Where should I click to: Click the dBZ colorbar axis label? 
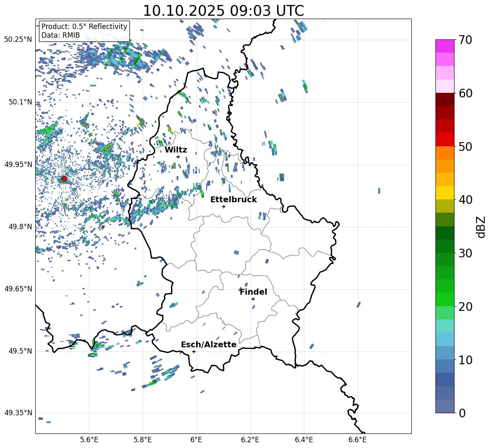click(x=481, y=227)
